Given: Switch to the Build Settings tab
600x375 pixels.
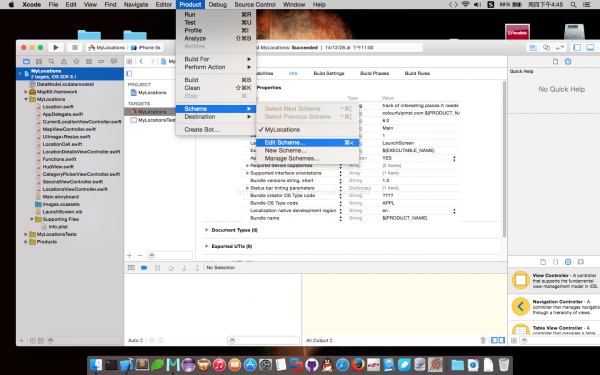Looking at the screenshot, I should (329, 73).
